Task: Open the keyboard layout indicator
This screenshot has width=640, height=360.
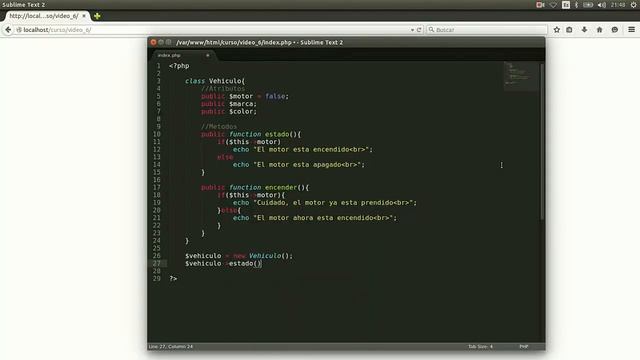Action: click(x=566, y=5)
